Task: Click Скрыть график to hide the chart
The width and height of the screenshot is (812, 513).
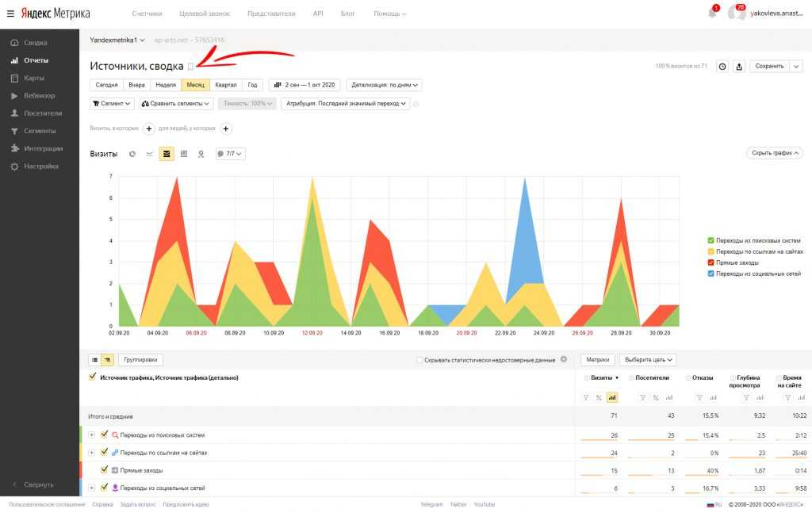Action: (775, 153)
